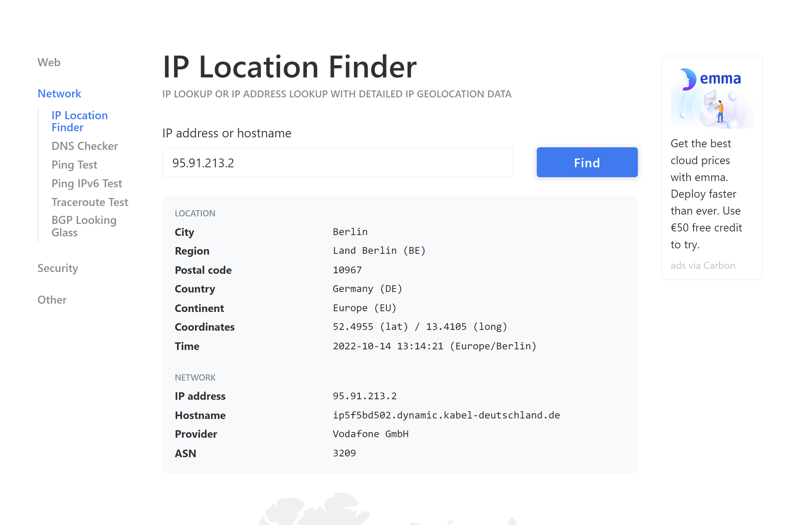Expand the Other sidebar section
Screen dimensions: 800x525
52,299
